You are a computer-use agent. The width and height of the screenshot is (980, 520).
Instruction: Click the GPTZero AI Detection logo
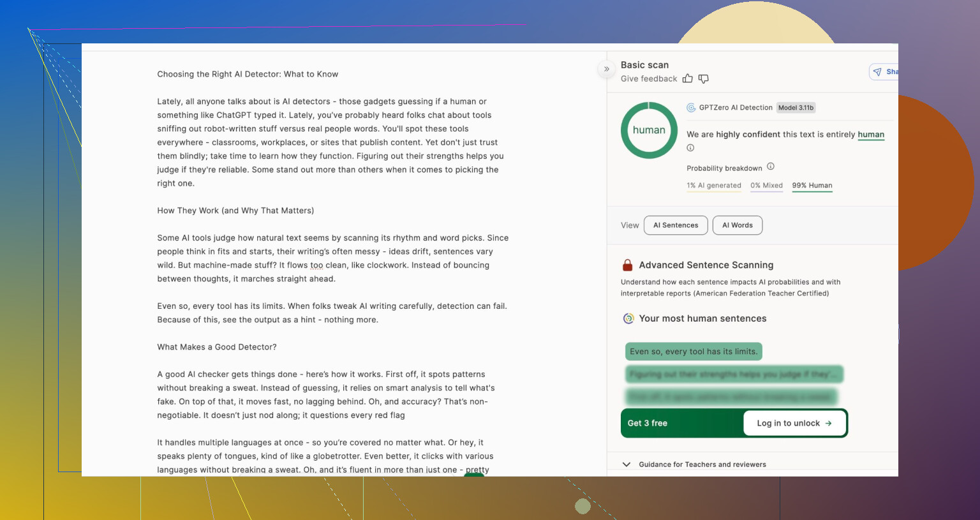pos(691,108)
